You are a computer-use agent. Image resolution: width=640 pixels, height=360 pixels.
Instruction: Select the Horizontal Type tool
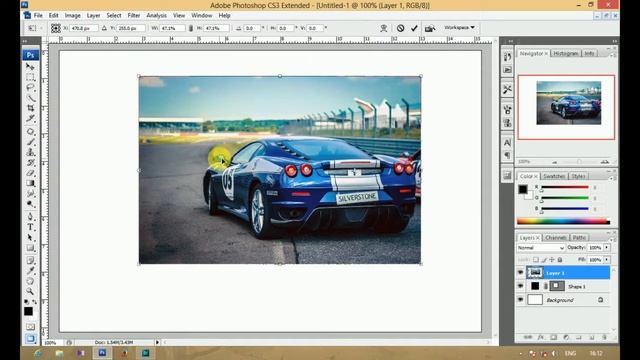[30, 227]
